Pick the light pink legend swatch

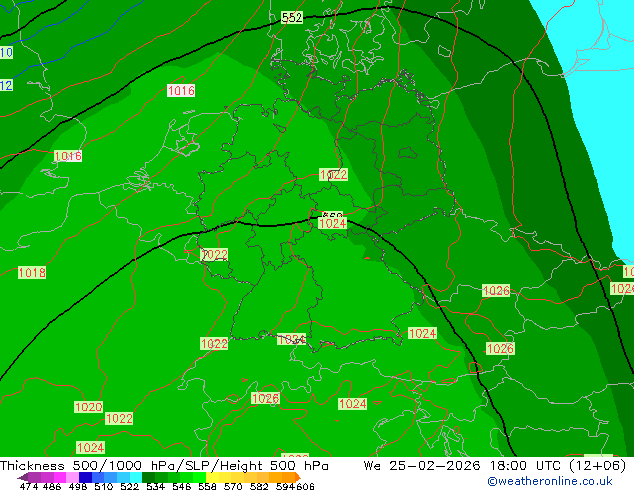(x=72, y=477)
